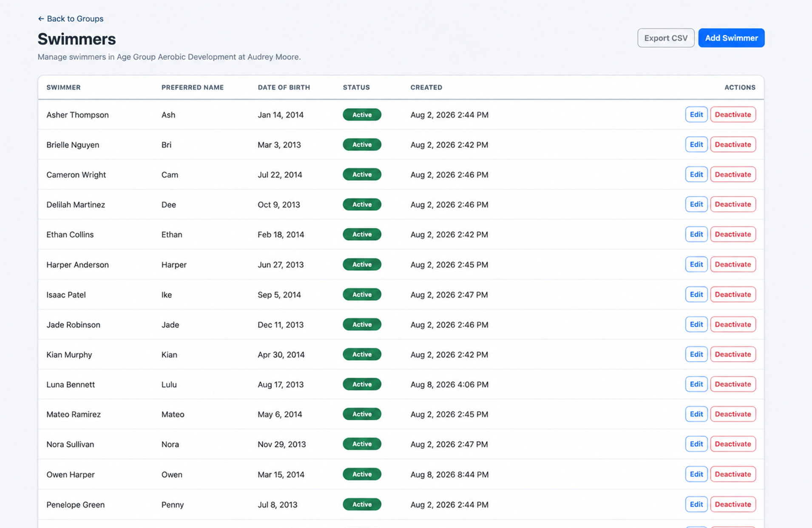
Task: Click created time Aug 8, 2026 8:44 PM
Action: (x=449, y=474)
